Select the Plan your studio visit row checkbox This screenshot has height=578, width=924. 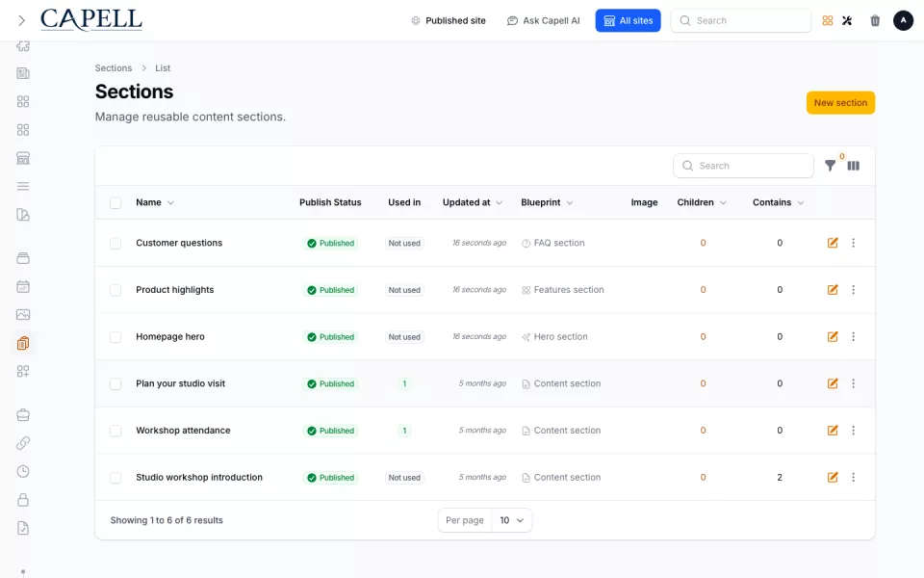[x=115, y=384]
